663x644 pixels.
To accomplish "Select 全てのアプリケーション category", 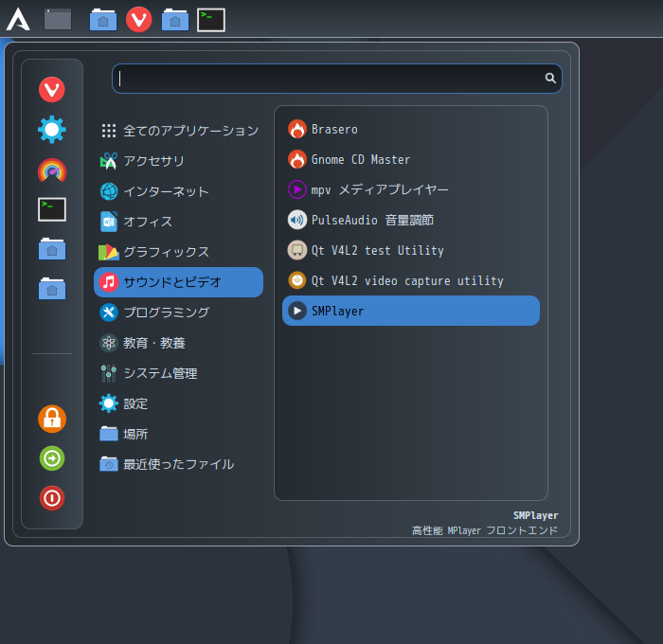I will 178,131.
